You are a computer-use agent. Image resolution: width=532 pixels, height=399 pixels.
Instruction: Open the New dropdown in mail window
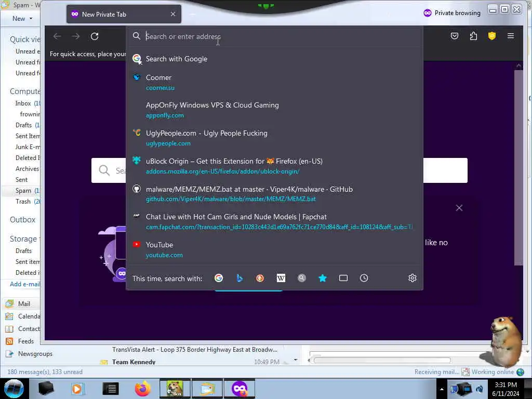click(x=22, y=19)
